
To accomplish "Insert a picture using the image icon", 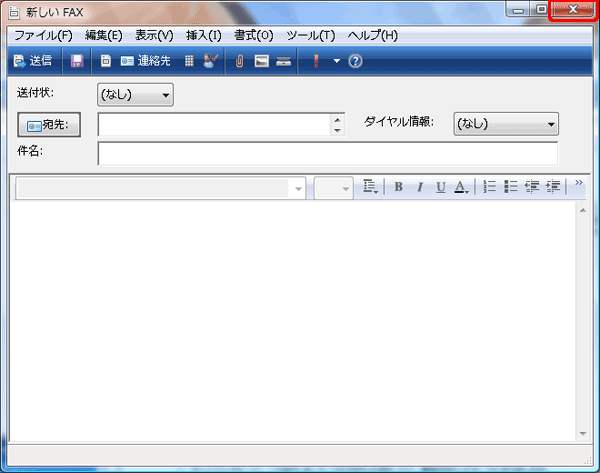I will click(x=261, y=61).
